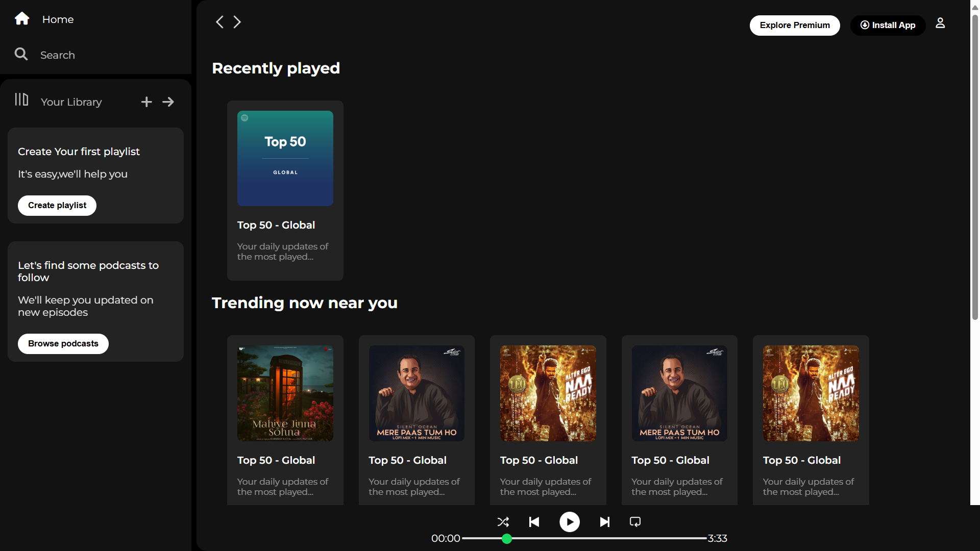Select Your Library label
980x551 pixels.
tap(71, 102)
